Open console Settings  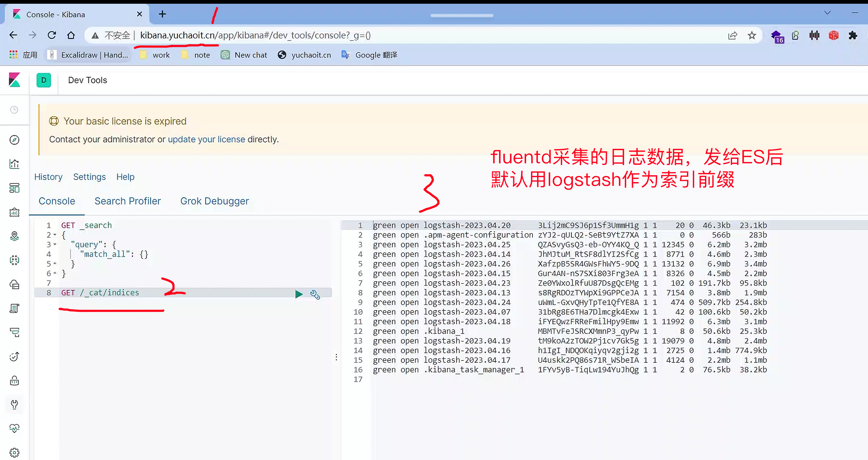89,177
